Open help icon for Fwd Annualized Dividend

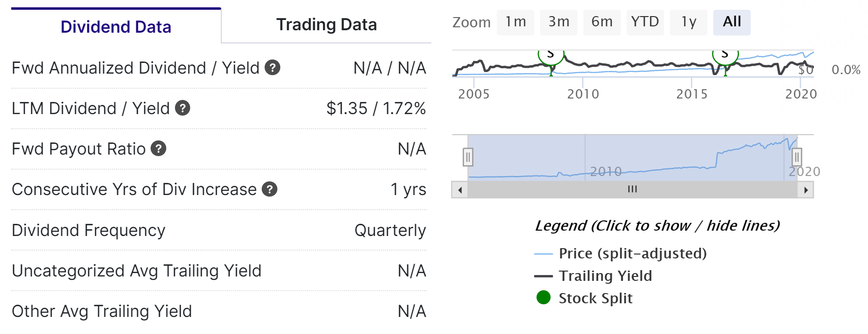tap(272, 67)
